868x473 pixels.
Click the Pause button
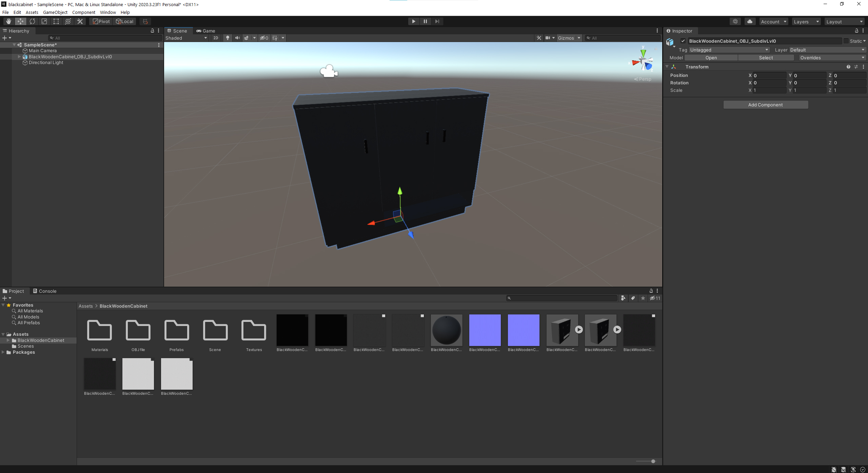(x=425, y=21)
